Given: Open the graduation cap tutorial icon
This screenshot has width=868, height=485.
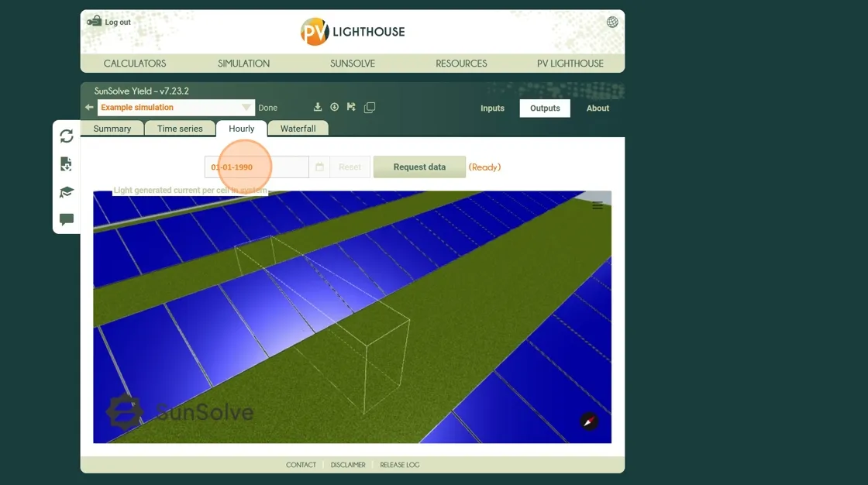Looking at the screenshot, I should tap(67, 192).
